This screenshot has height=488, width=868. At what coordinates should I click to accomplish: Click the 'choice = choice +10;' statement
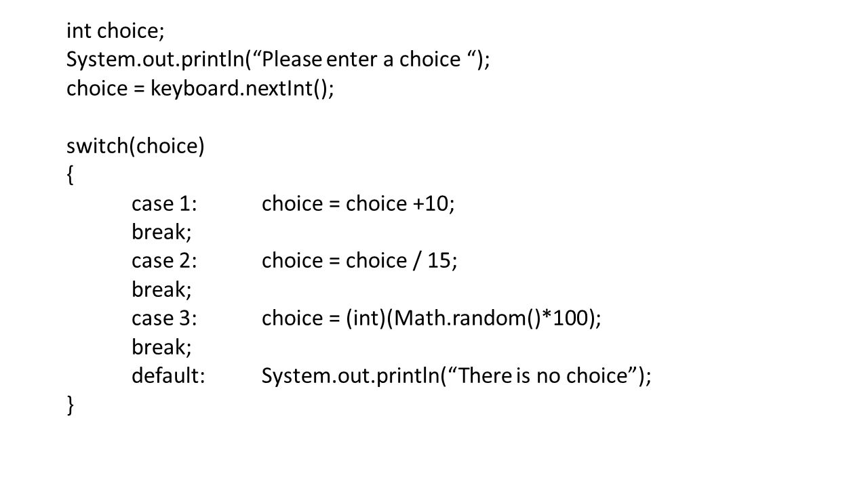click(359, 203)
